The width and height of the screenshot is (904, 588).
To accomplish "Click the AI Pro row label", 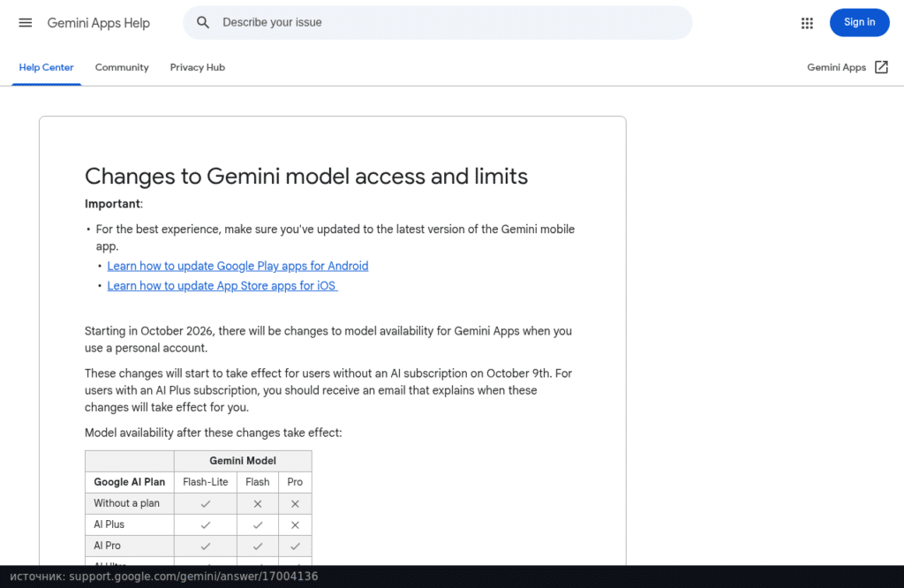I will coord(107,546).
